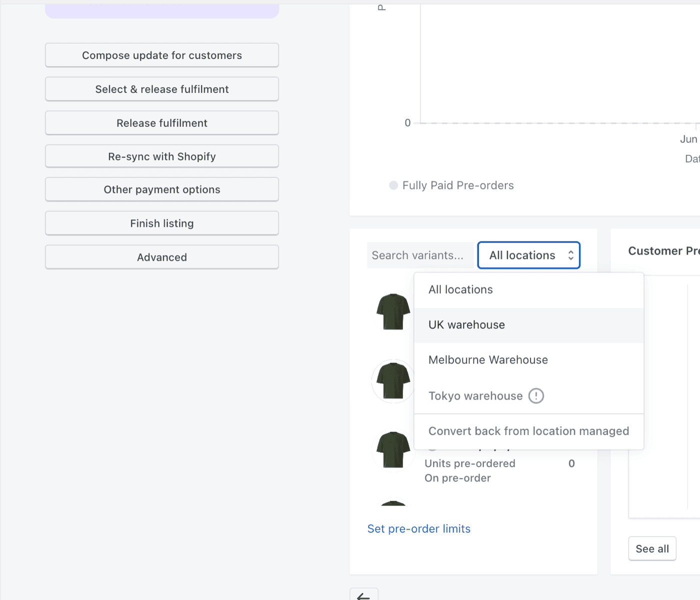The image size is (700, 600).
Task: Select UK warehouse location option
Action: (529, 325)
